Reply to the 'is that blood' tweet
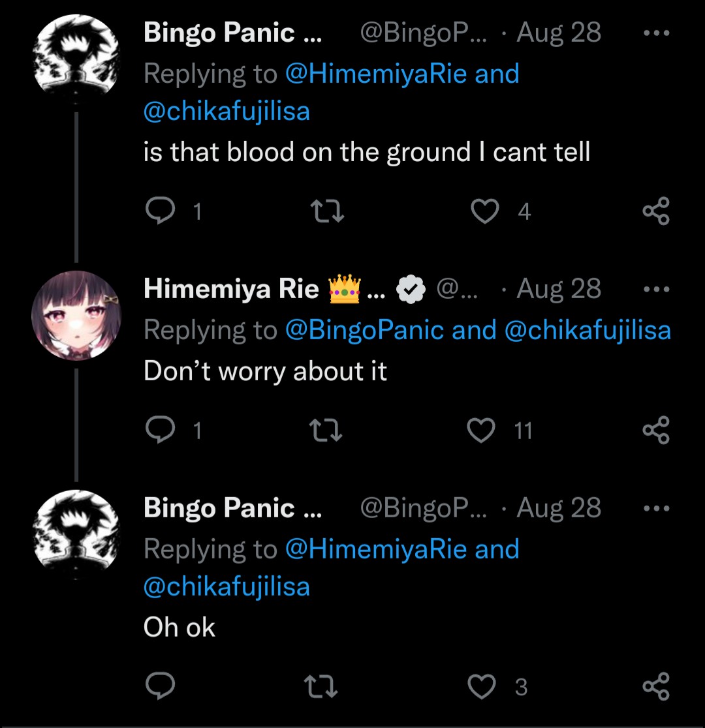The image size is (705, 728). [x=159, y=211]
